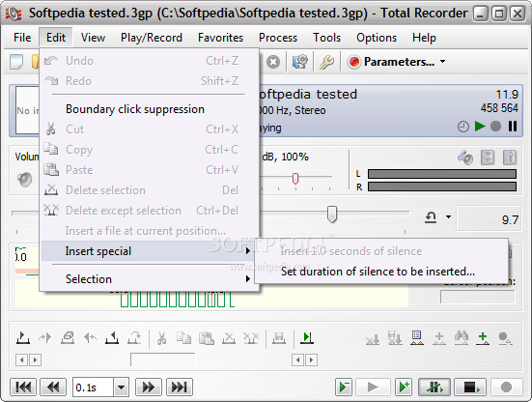Click the pause indicator in info panel
Image resolution: width=532 pixels, height=402 pixels.
[x=513, y=127]
